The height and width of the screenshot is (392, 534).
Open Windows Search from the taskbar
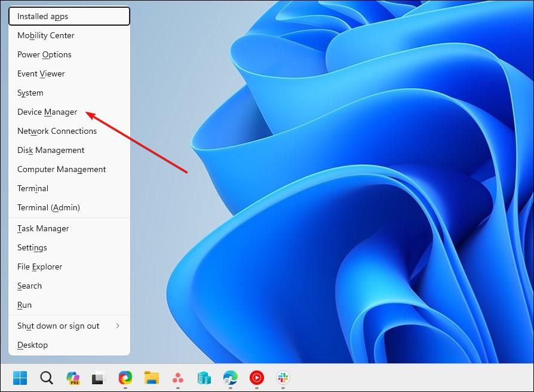(x=46, y=378)
